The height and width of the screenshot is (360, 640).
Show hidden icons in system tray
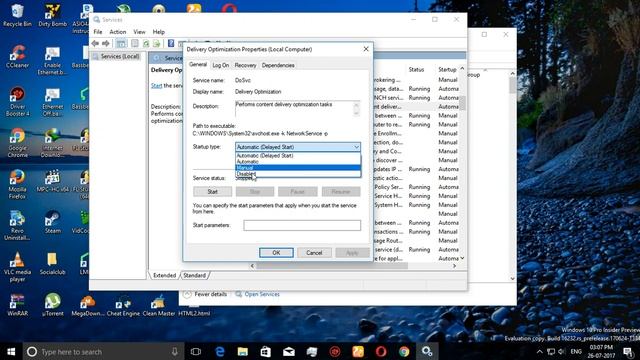(540, 351)
